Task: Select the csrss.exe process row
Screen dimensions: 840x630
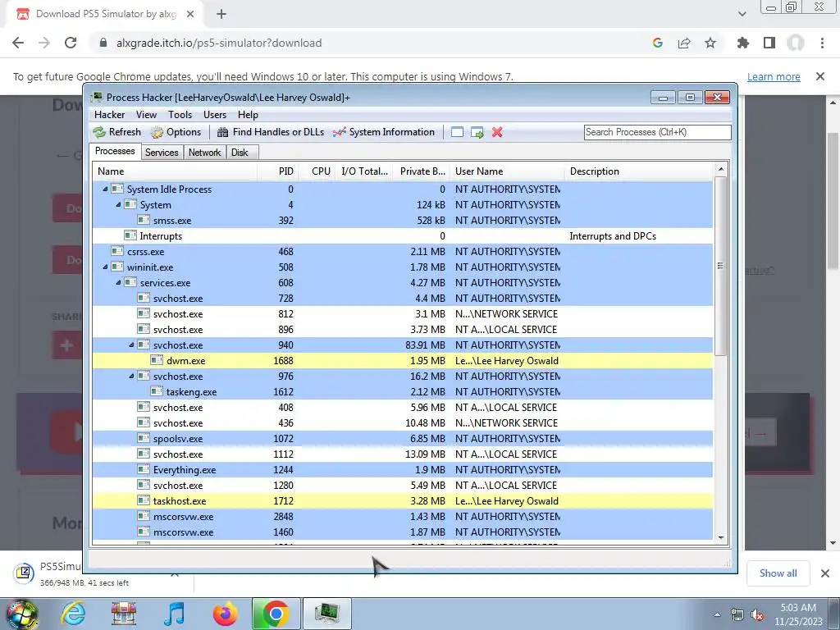Action: click(402, 251)
